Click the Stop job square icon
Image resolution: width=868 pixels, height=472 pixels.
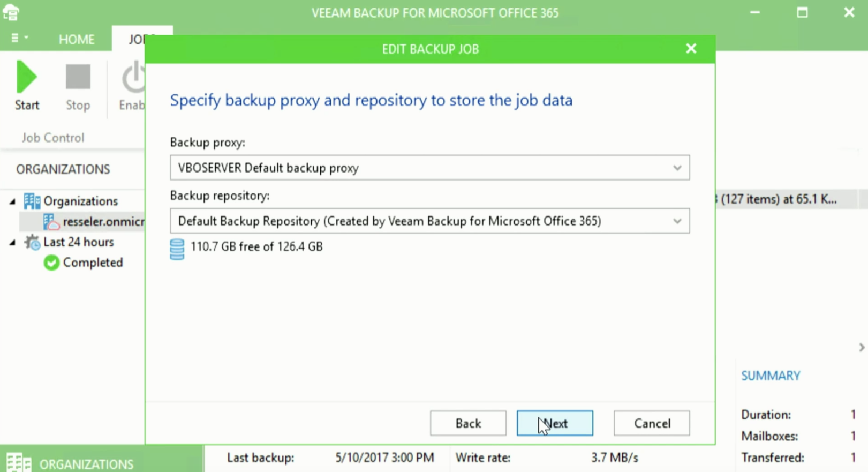click(x=78, y=77)
